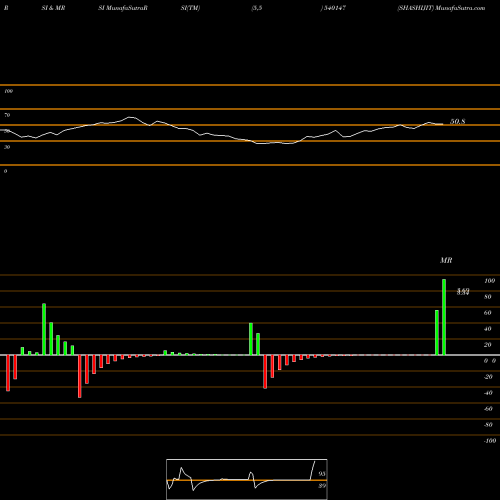
Task: Click the RSI axis label 70
Action: (x=7, y=115)
